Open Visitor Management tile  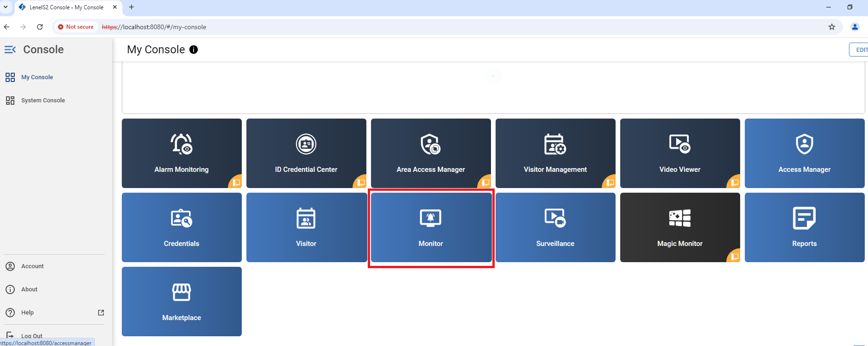tap(555, 153)
